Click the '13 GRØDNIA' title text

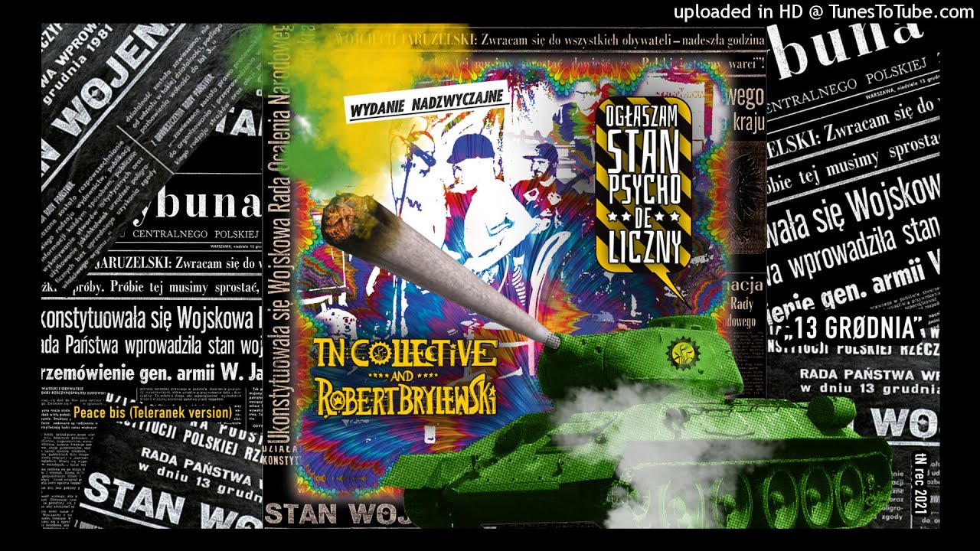(853, 329)
